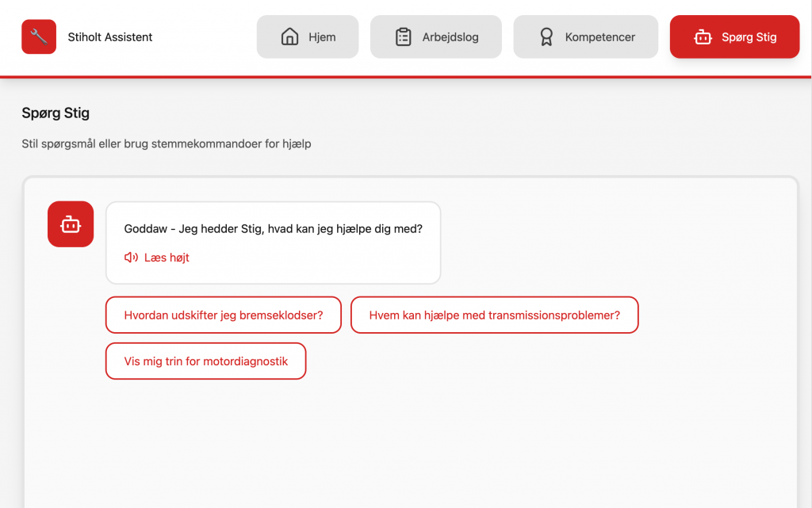Select the Spørg Stig tab label
The width and height of the screenshot is (812, 508).
coord(749,37)
